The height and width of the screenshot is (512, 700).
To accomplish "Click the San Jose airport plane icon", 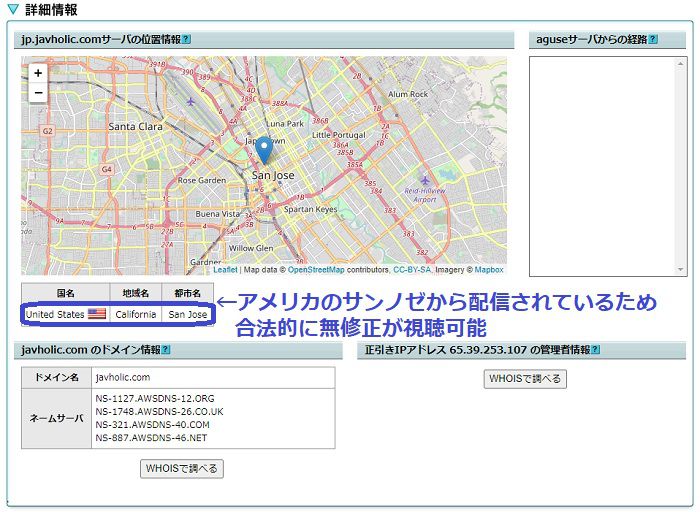I will [191, 102].
